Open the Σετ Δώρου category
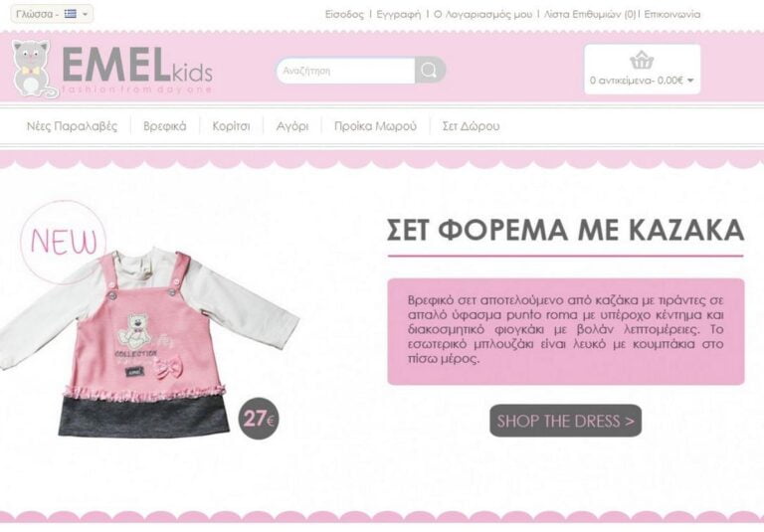The height and width of the screenshot is (532, 764). point(471,126)
